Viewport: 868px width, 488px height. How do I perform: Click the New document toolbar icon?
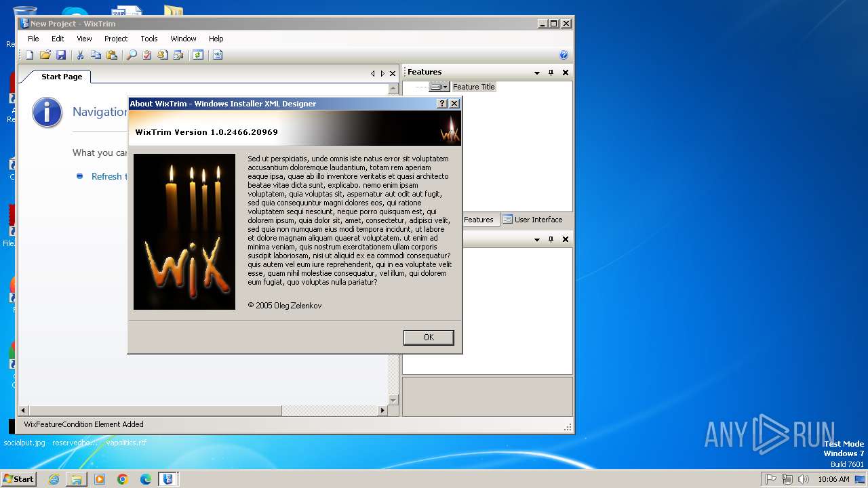(29, 55)
